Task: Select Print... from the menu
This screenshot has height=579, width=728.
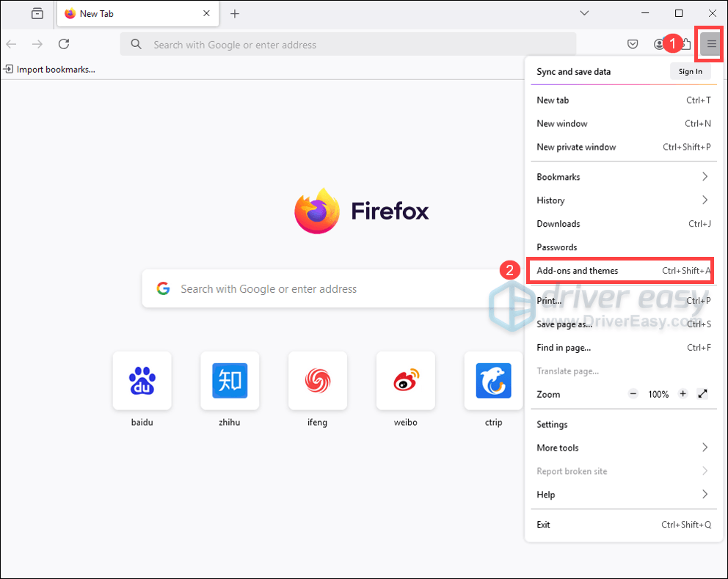Action: tap(624, 300)
